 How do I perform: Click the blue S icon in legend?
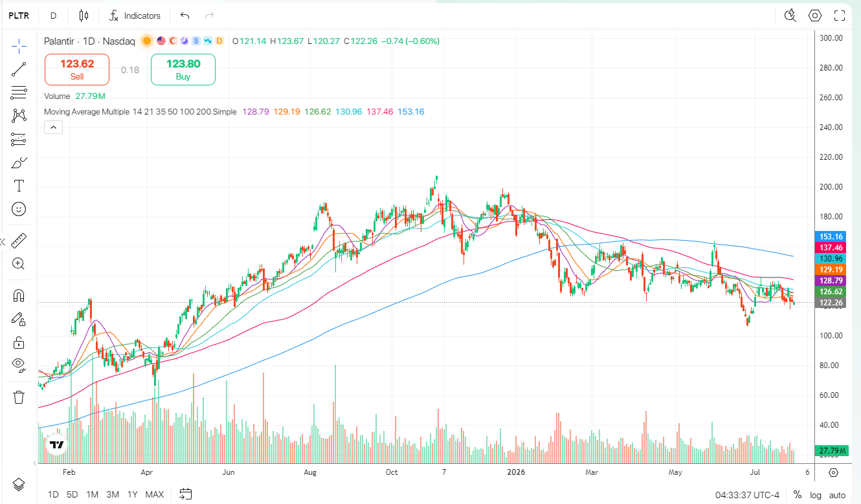[x=196, y=41]
